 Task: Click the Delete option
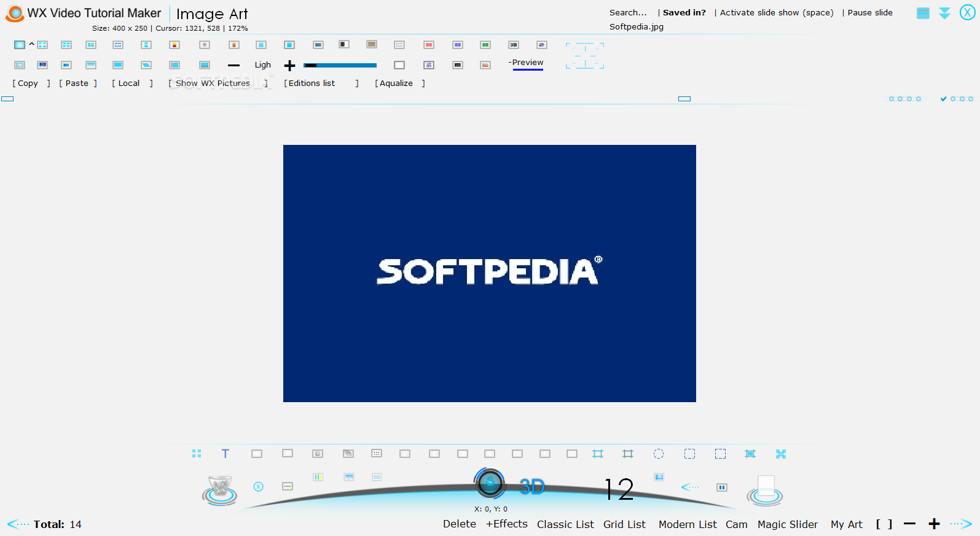[x=460, y=524]
